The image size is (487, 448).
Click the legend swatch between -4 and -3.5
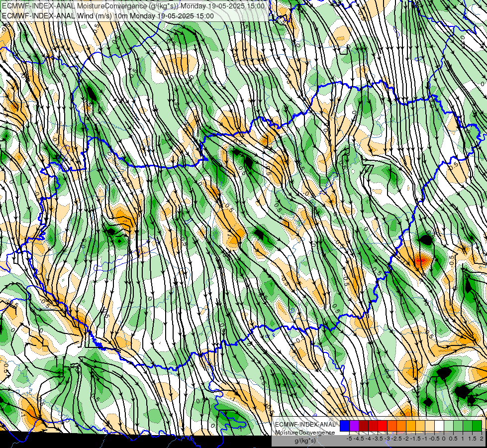[x=373, y=426]
